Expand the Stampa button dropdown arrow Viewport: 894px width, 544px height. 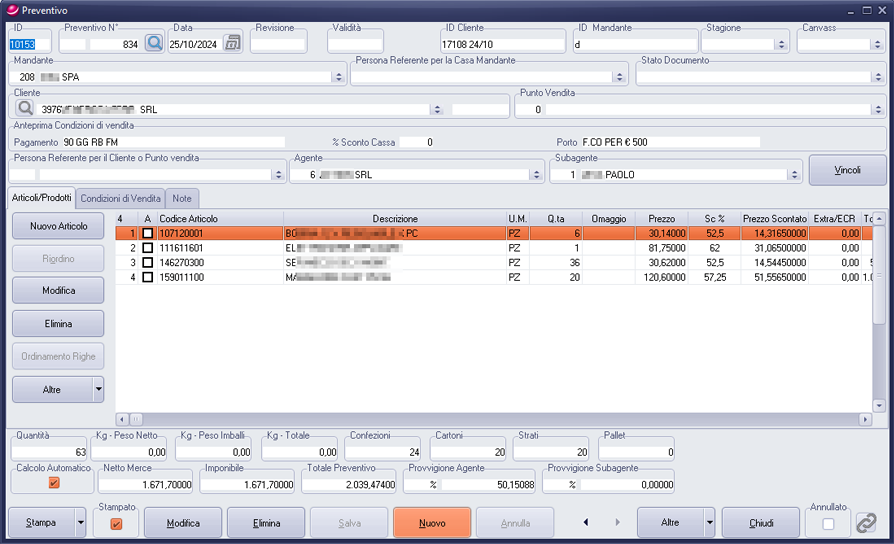[79, 523]
